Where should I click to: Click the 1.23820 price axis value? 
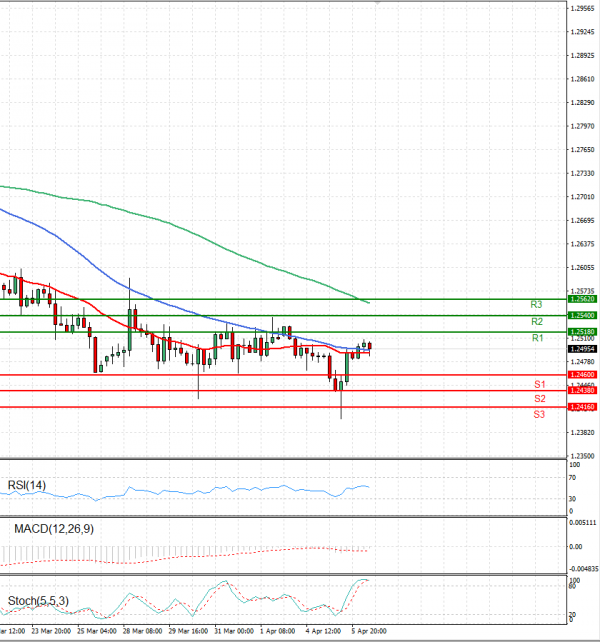582,433
